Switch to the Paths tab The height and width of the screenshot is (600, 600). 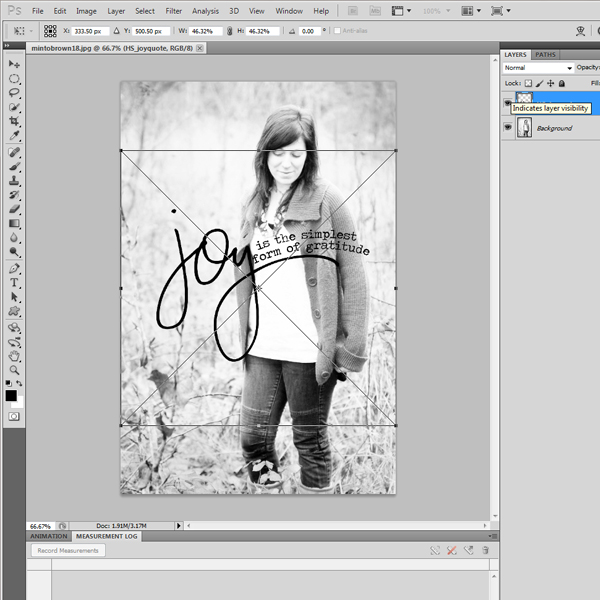point(546,54)
